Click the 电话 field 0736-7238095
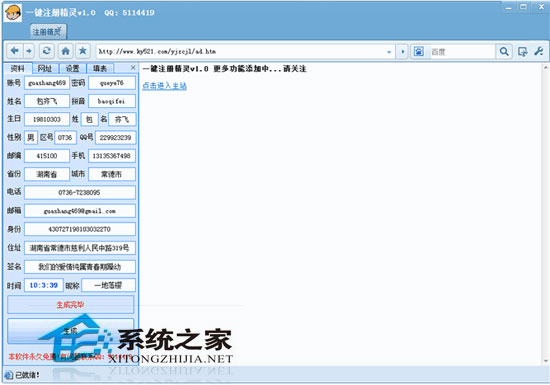The height and width of the screenshot is (385, 550). pos(80,192)
